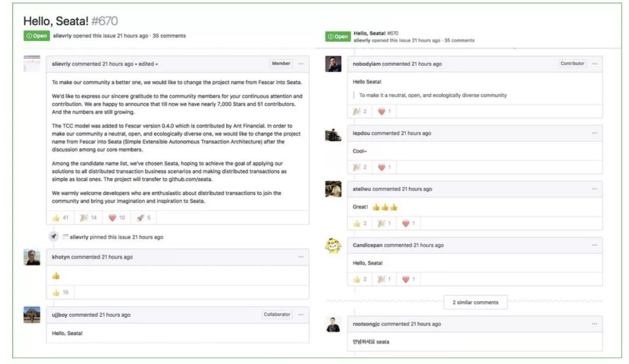Click the heart reaction with 10 votes
The image size is (629, 364).
point(116,217)
